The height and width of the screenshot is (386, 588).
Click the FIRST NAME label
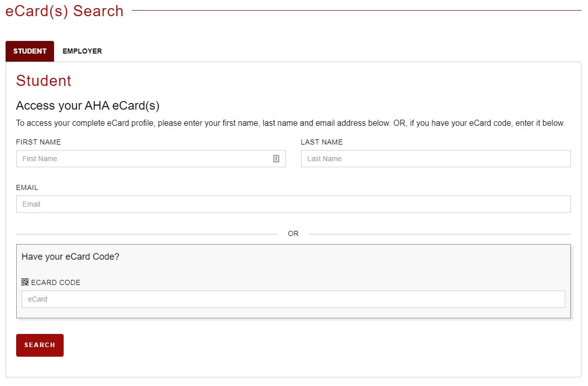click(x=38, y=142)
